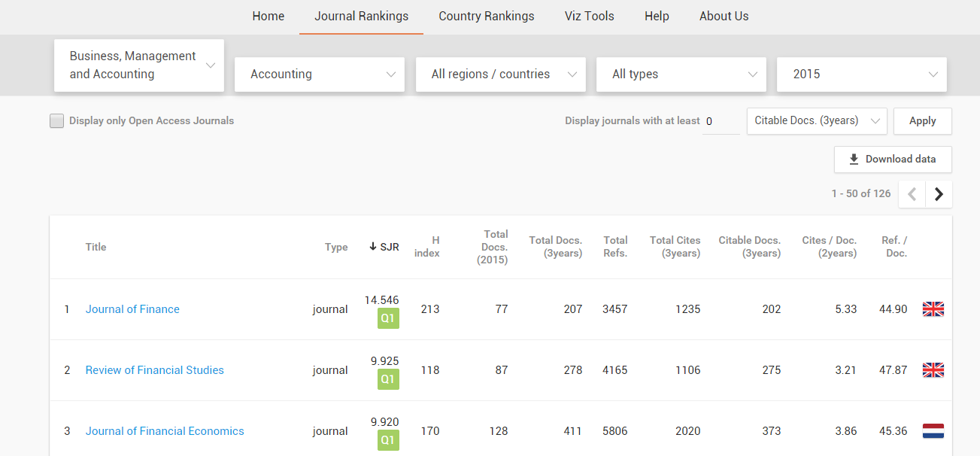Viewport: 980px width, 456px height.
Task: Sort by Total Cites (3years) column header
Action: click(x=675, y=247)
